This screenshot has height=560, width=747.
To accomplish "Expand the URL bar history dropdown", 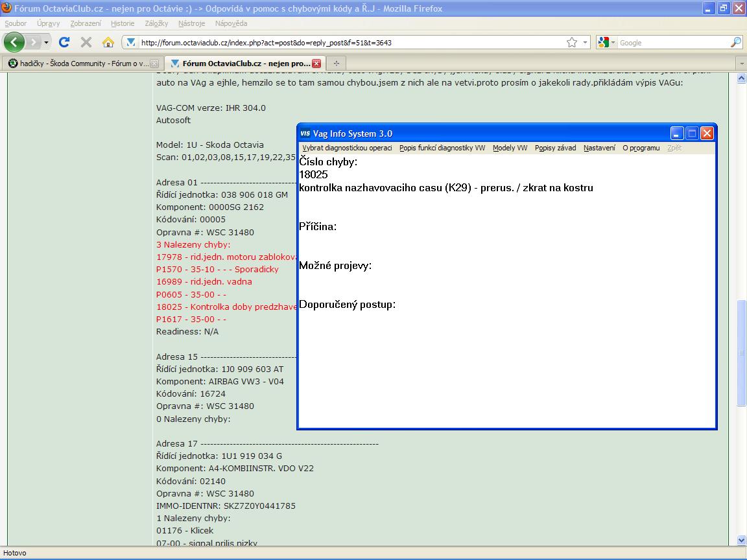I will pyautogui.click(x=586, y=42).
